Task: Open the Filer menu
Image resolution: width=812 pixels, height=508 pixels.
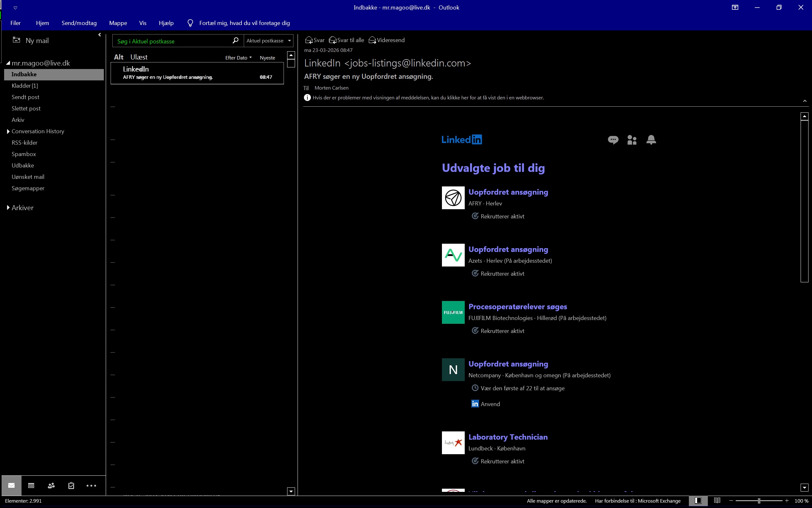Action: (16, 23)
